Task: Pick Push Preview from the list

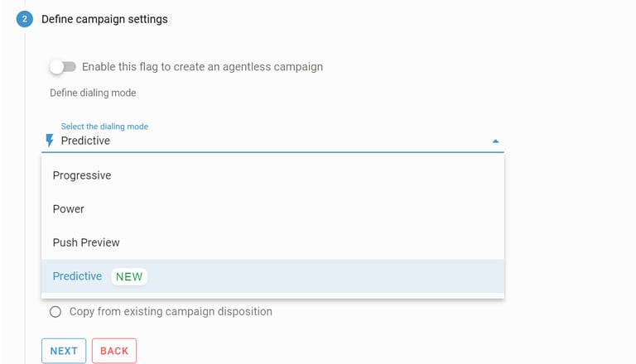Action: [86, 242]
